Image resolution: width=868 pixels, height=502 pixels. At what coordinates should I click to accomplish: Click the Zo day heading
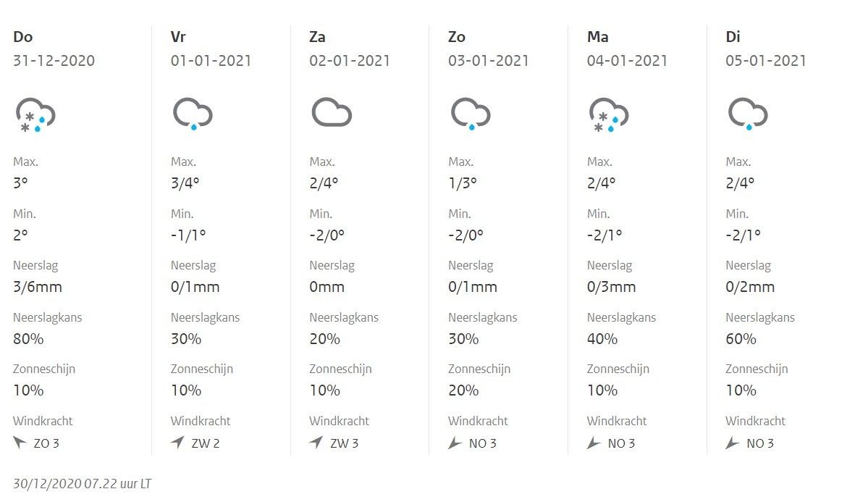point(457,37)
